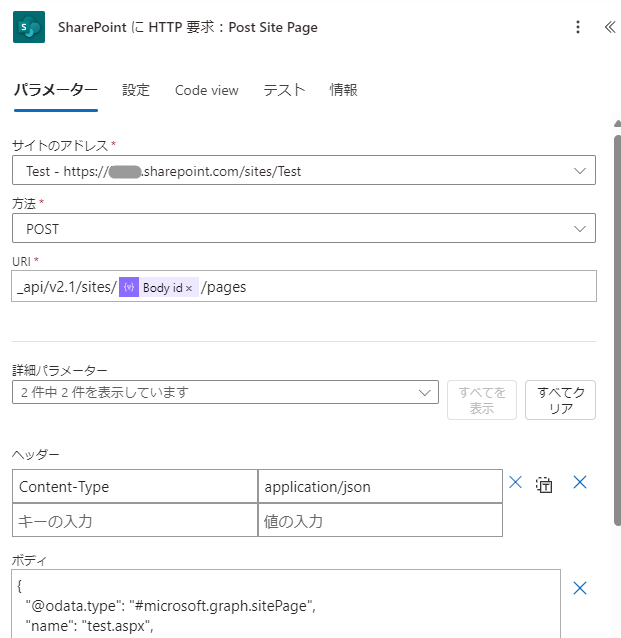Click the _api/v2.1/sites/ text in URI

67,287
